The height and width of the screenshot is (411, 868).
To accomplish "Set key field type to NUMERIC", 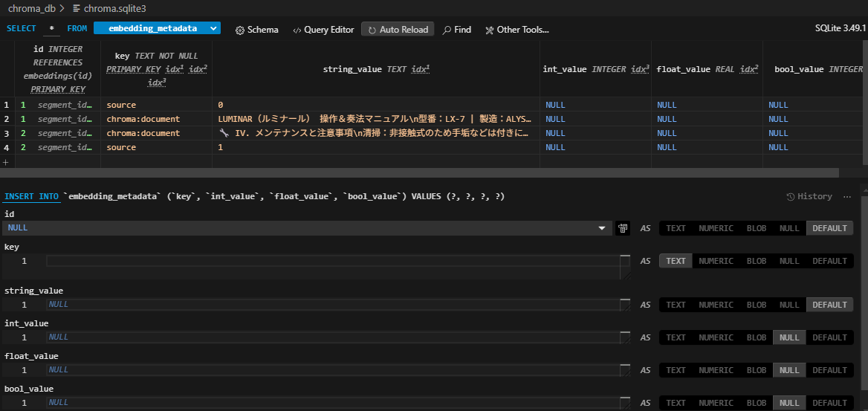I will point(716,261).
